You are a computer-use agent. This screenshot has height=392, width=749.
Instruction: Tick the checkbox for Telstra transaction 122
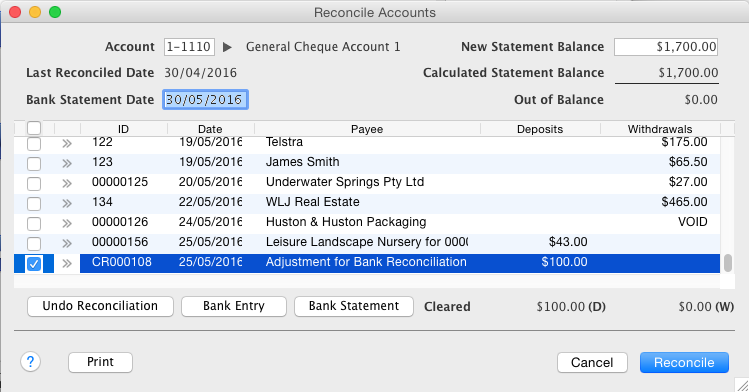tap(34, 143)
